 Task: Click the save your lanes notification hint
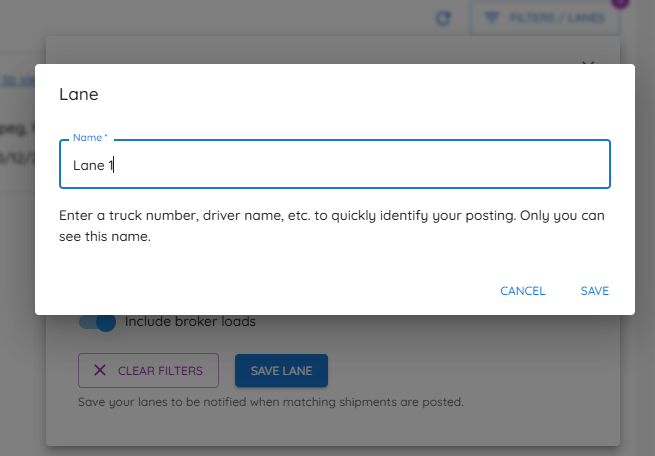coord(271,402)
